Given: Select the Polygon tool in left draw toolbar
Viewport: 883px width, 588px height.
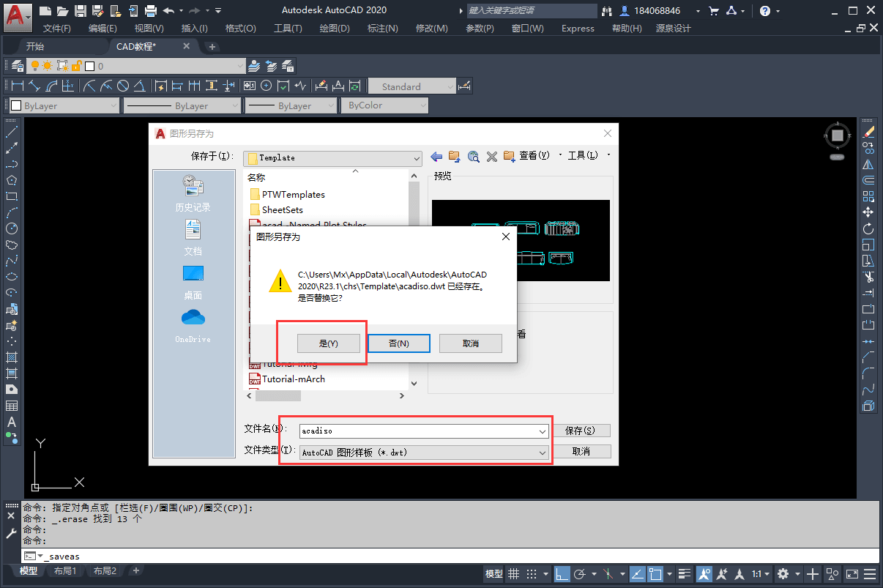Looking at the screenshot, I should tap(12, 180).
